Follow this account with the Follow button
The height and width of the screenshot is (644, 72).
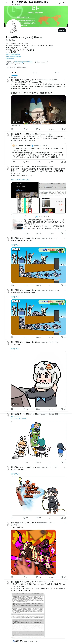click(62, 30)
